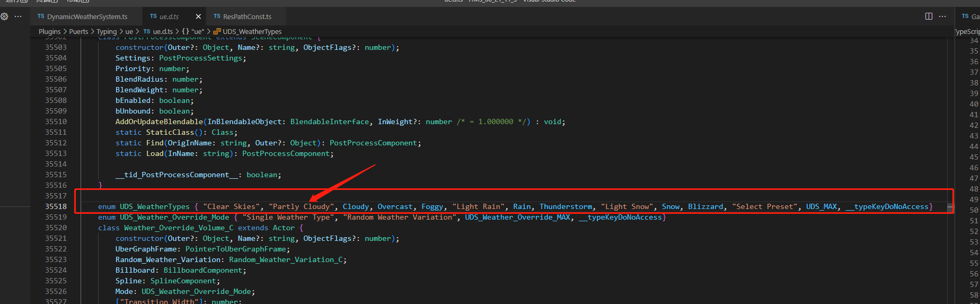Open the Puerts breadcrumb

(x=78, y=32)
